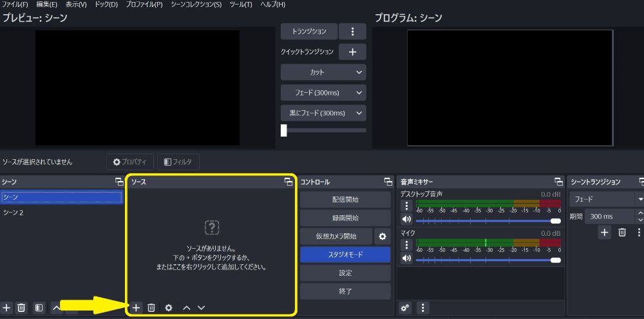Click the プレビュー preview canvas
Screen dimensions: 644x319
(137, 88)
